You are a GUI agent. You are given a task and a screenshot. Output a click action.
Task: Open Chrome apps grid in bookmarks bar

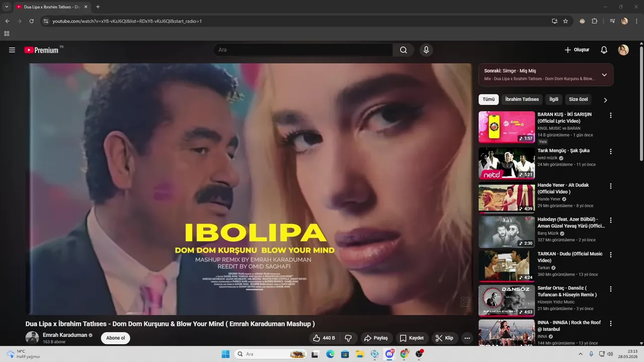pyautogui.click(x=7, y=34)
